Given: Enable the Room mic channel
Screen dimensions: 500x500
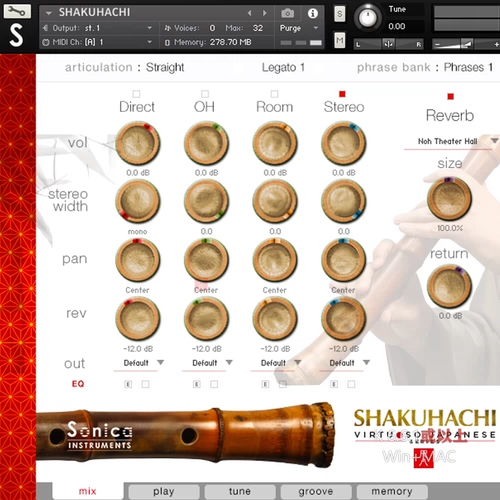Looking at the screenshot, I should tap(274, 94).
